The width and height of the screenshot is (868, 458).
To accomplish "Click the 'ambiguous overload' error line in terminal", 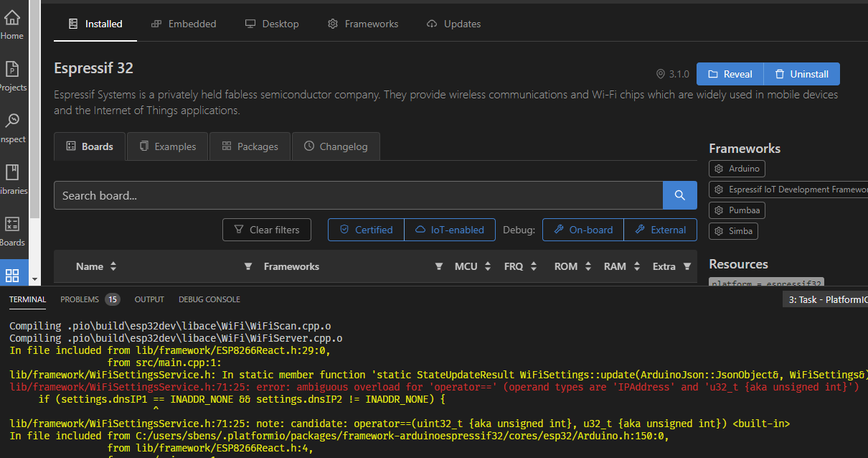I will (434, 387).
